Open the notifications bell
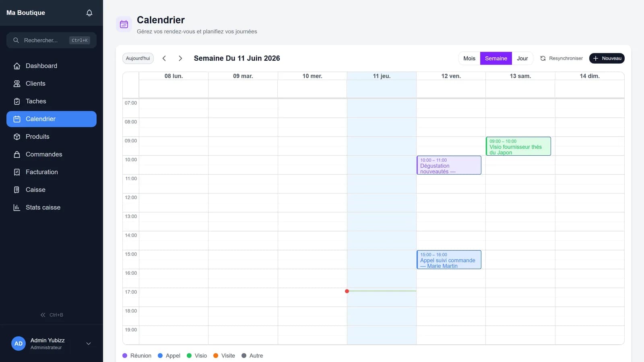The height and width of the screenshot is (362, 644). tap(89, 13)
